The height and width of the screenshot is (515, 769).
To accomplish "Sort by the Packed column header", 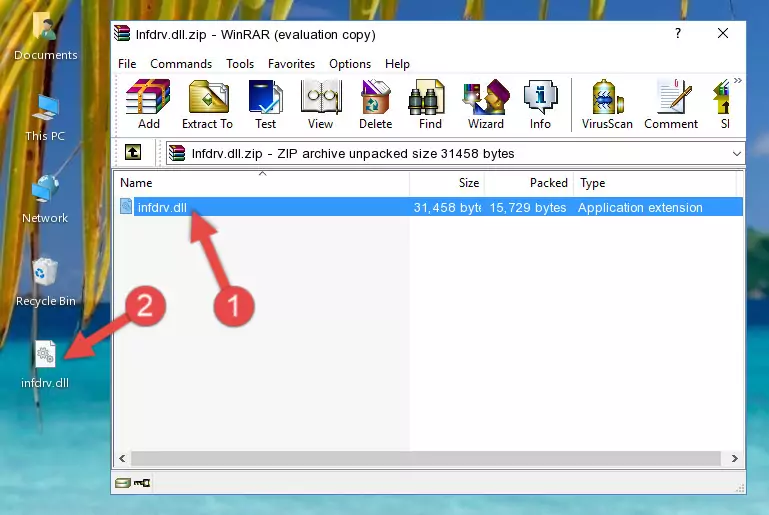I will pyautogui.click(x=529, y=183).
